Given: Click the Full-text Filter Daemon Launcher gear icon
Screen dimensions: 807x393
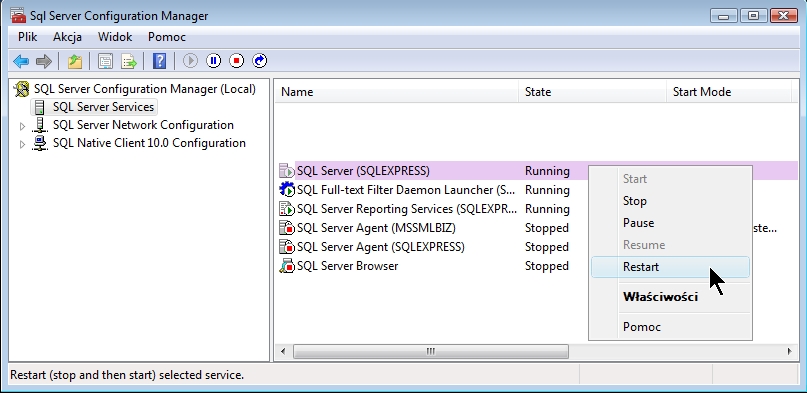Looking at the screenshot, I should (x=287, y=190).
